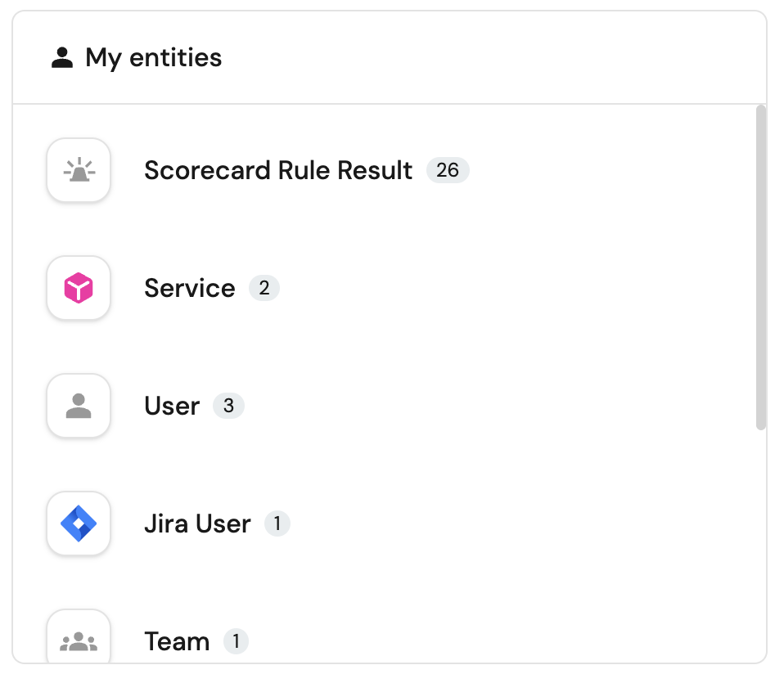
Task: Open the Jira User entities
Action: pos(197,523)
